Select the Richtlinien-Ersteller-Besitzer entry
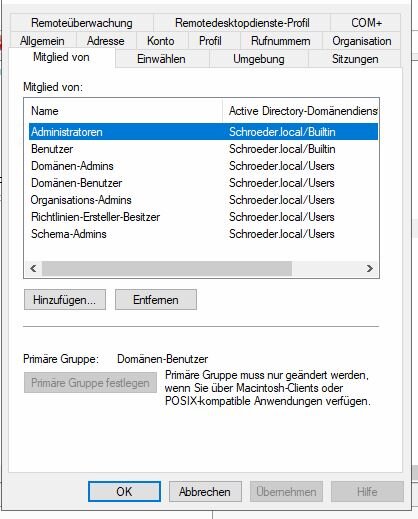Screen dimensions: 418x519 (203, 217)
